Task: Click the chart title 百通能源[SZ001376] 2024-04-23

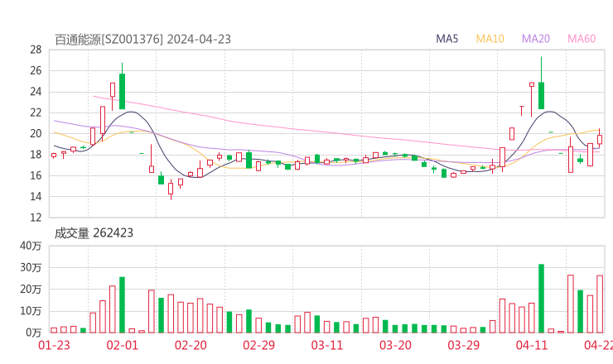Action: [142, 40]
